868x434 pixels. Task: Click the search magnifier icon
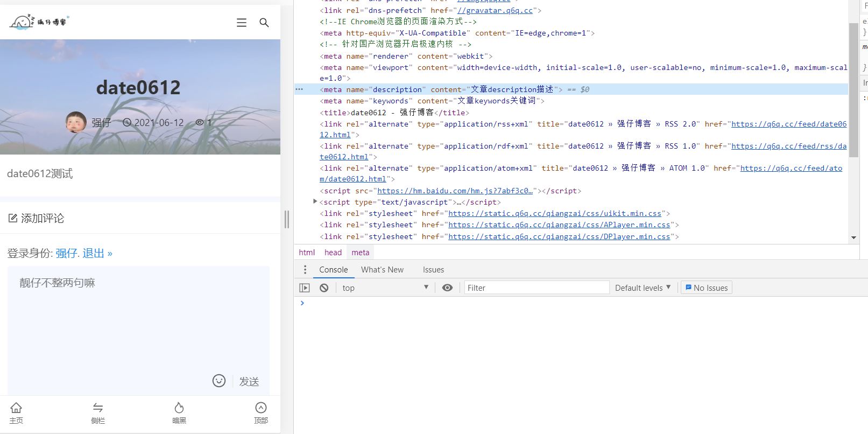click(264, 23)
